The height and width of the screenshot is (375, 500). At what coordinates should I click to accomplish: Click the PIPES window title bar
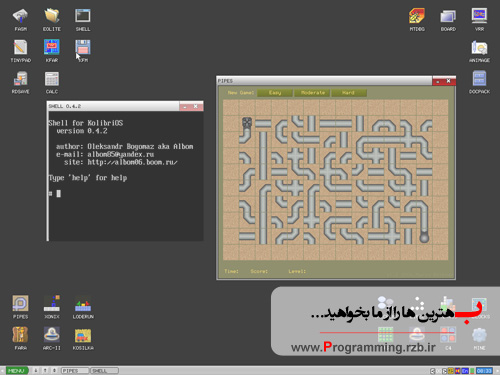324,81
